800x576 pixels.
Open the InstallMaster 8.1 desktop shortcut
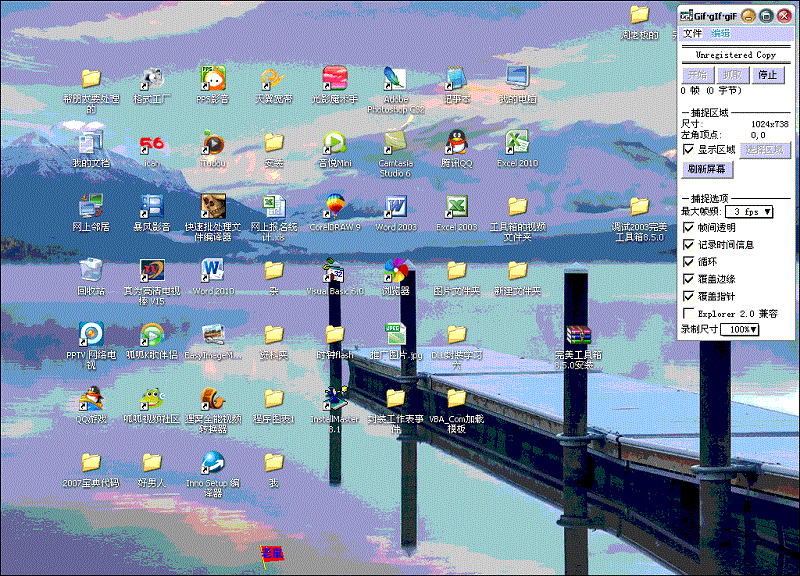(335, 399)
